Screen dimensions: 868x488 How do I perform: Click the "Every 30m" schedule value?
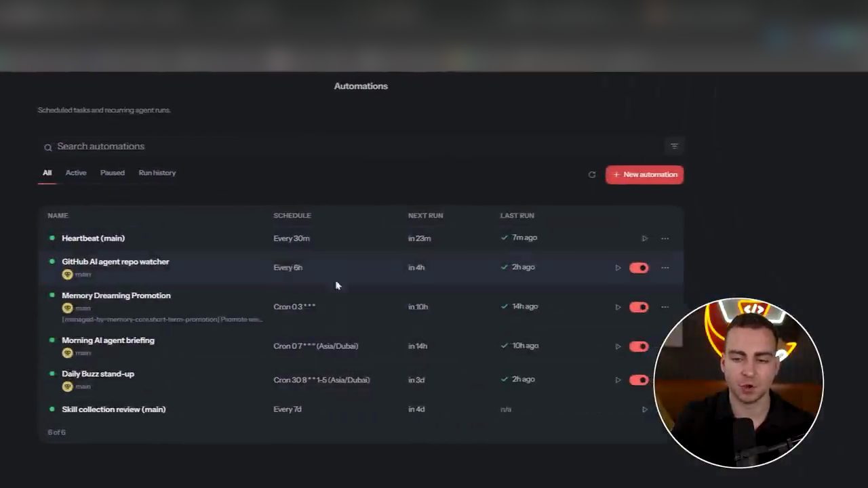tap(292, 239)
